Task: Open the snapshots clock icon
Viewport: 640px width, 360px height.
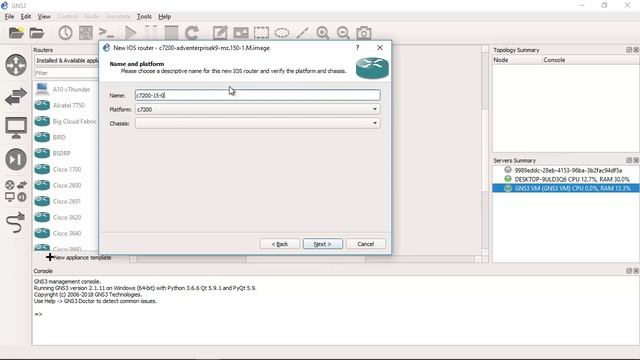Action: tap(65, 33)
